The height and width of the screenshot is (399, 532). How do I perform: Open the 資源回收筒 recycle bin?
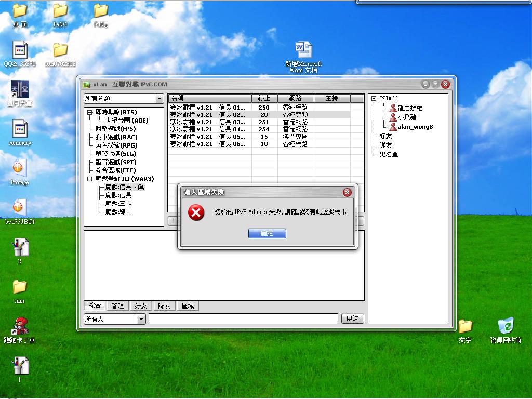(x=506, y=326)
